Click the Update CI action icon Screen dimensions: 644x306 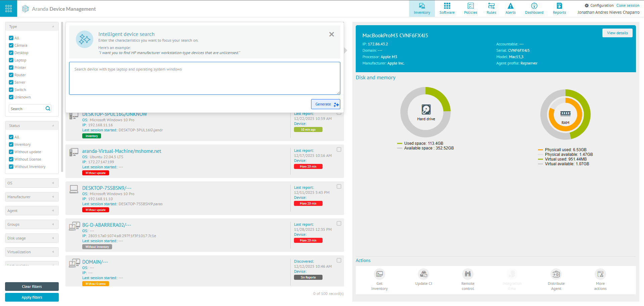[x=424, y=274]
